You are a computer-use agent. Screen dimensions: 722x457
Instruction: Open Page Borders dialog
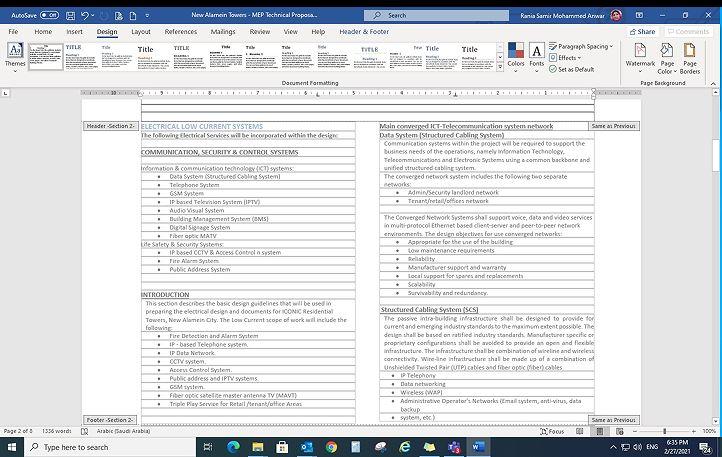pos(690,58)
